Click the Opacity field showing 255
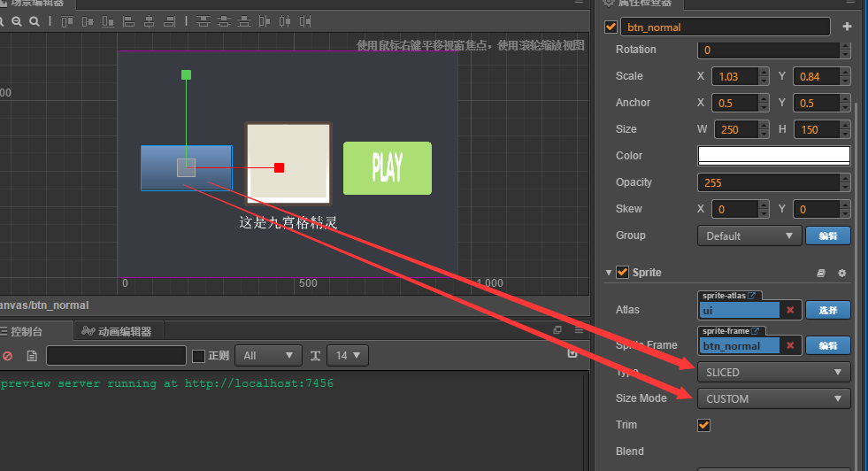The width and height of the screenshot is (868, 471). pyautogui.click(x=768, y=183)
